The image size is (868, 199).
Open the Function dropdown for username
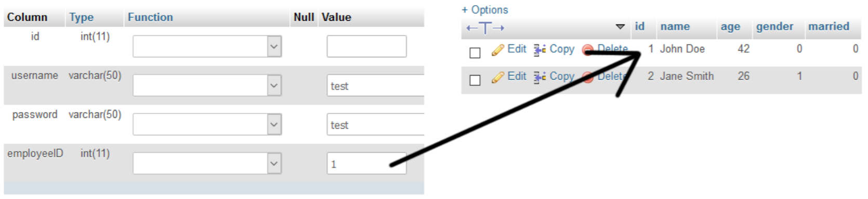tap(207, 85)
